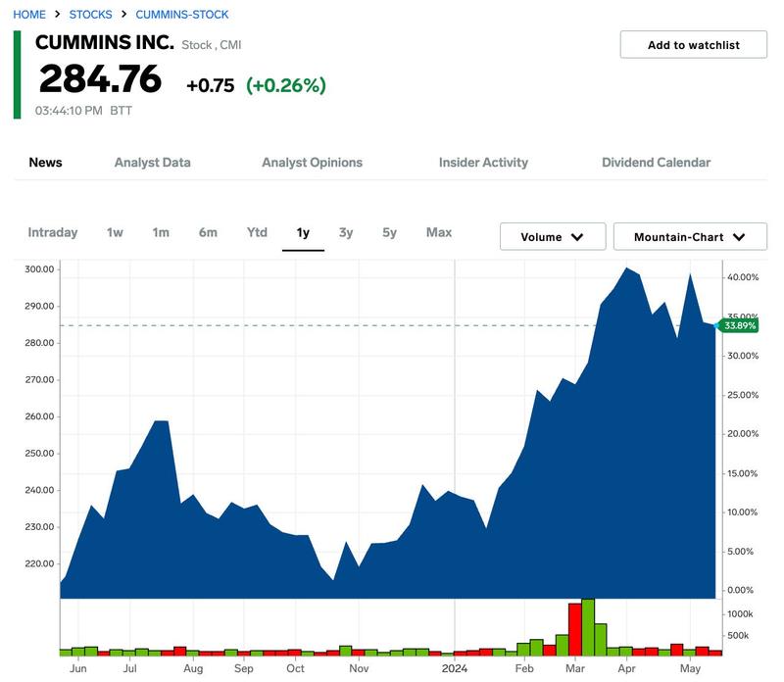Click the stock price 284.76
The width and height of the screenshot is (784, 682).
click(x=101, y=79)
